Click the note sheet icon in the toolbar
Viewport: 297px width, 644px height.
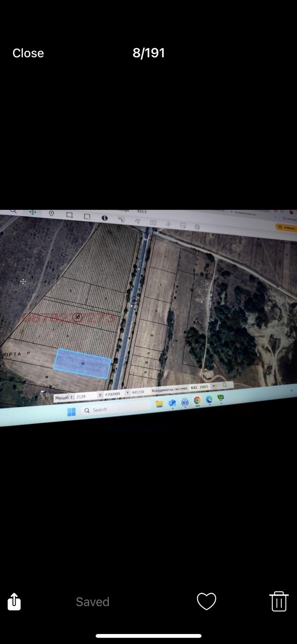pyautogui.click(x=183, y=225)
